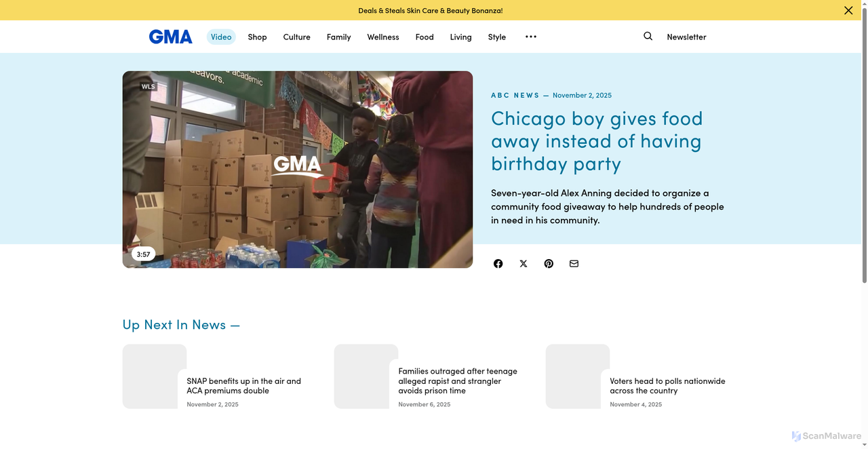Pin the article on Pinterest
Image resolution: width=868 pixels, height=449 pixels.
(549, 264)
